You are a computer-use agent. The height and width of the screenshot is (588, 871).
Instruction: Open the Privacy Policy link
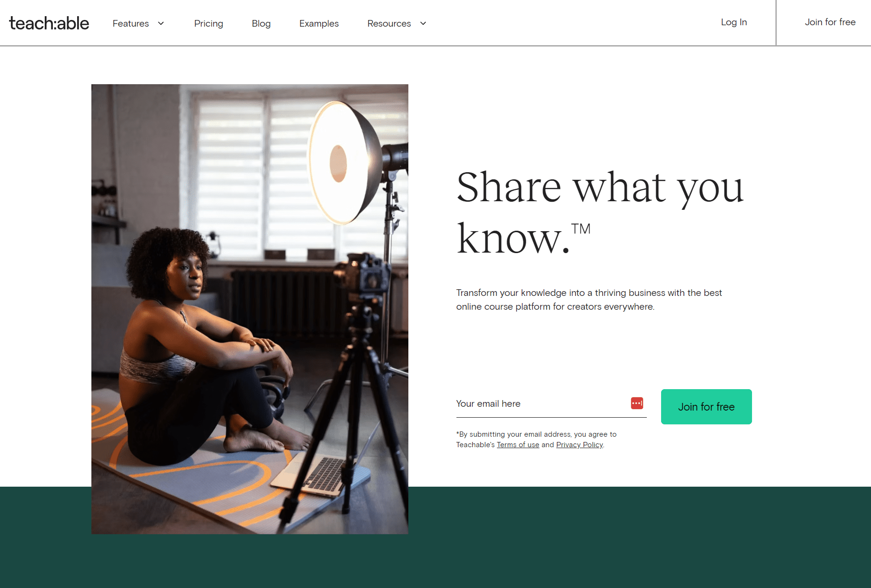(x=580, y=444)
